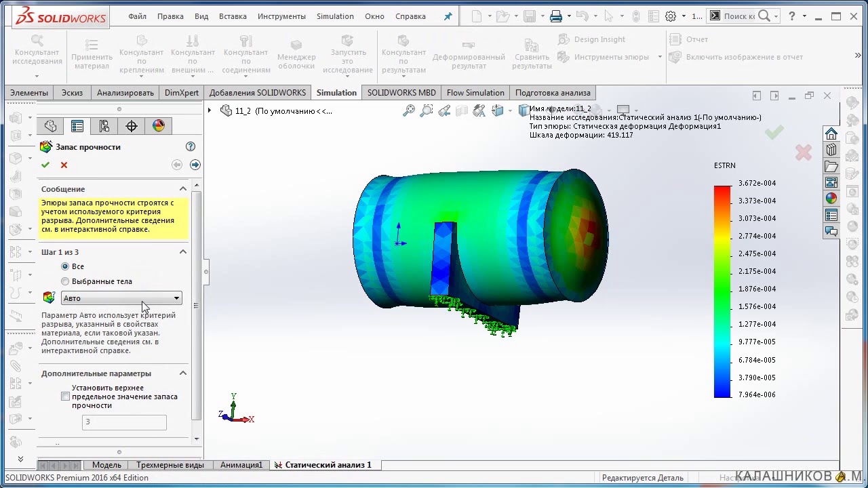Screen dimensions: 868x488
Task: Open help for Запас прочности panel
Action: click(x=191, y=146)
